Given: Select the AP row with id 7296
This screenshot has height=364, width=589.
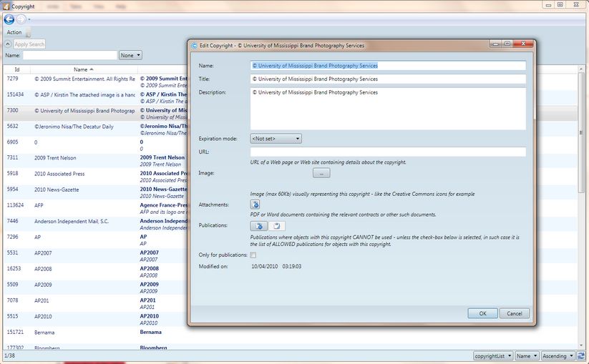Looking at the screenshot, I should (96, 240).
